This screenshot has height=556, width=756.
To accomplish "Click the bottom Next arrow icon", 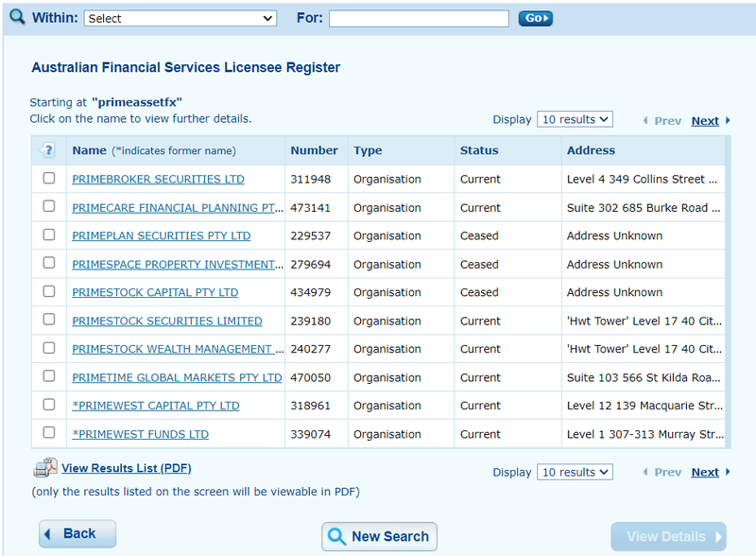I will [727, 472].
